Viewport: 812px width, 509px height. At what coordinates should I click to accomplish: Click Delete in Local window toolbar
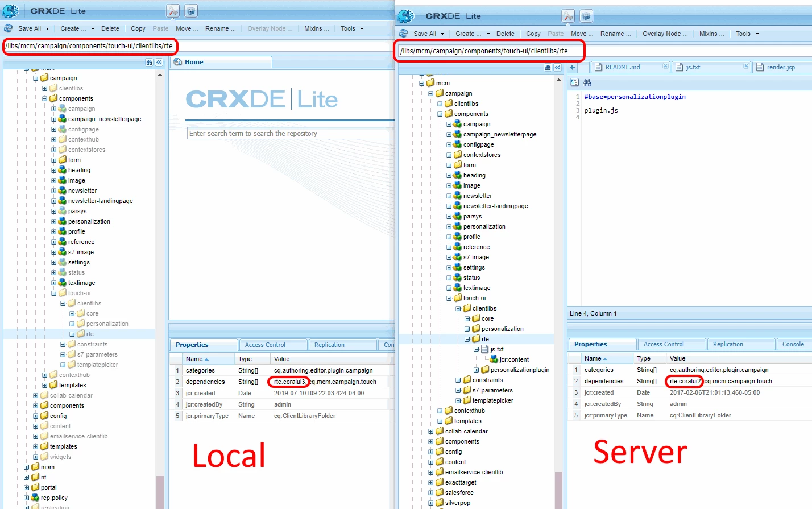point(110,28)
